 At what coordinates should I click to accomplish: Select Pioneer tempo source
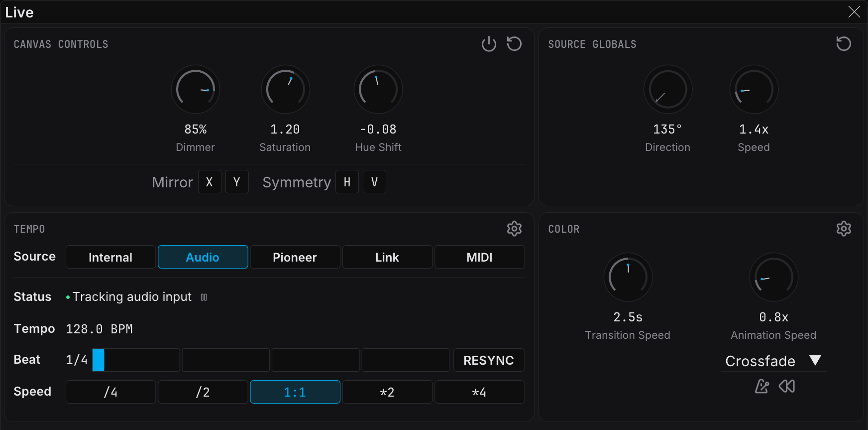click(x=295, y=257)
